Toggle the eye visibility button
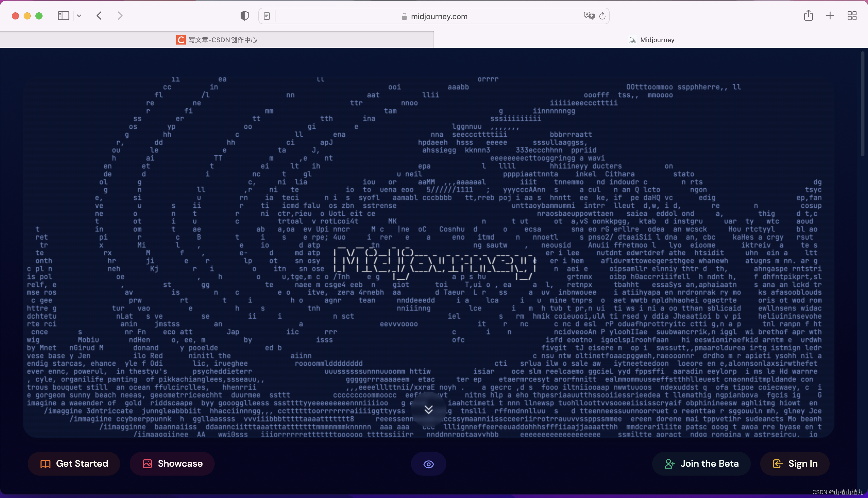 coord(428,464)
